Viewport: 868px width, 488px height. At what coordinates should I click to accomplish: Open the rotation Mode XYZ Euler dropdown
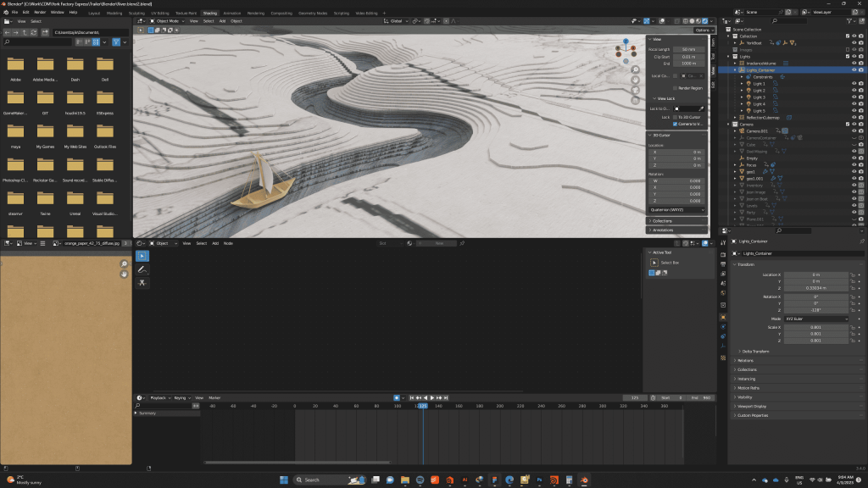(x=816, y=319)
